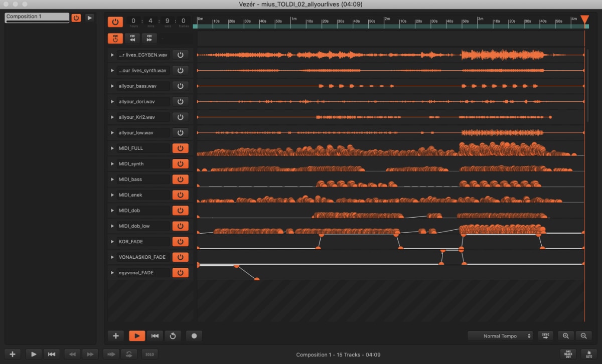Click the 2m mark on the timeline ruler
The width and height of the screenshot is (602, 364).
tap(387, 20)
